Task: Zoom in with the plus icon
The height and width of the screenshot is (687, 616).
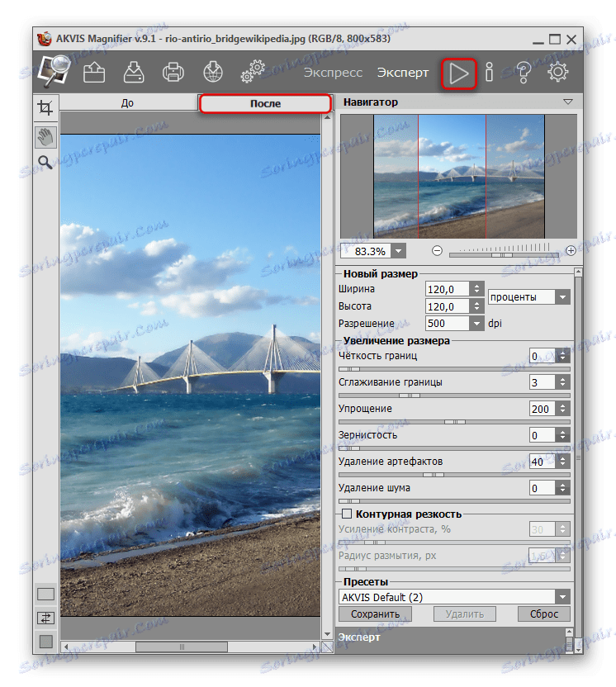Action: (571, 251)
